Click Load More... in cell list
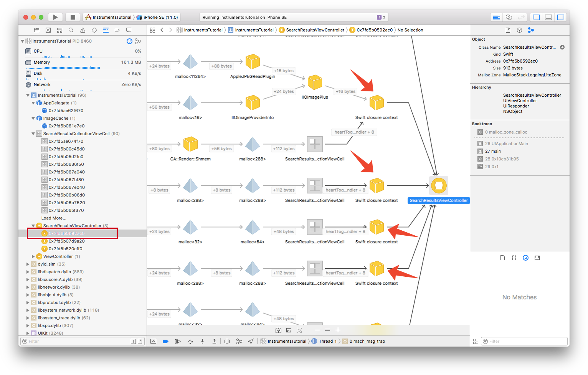 [x=54, y=218]
